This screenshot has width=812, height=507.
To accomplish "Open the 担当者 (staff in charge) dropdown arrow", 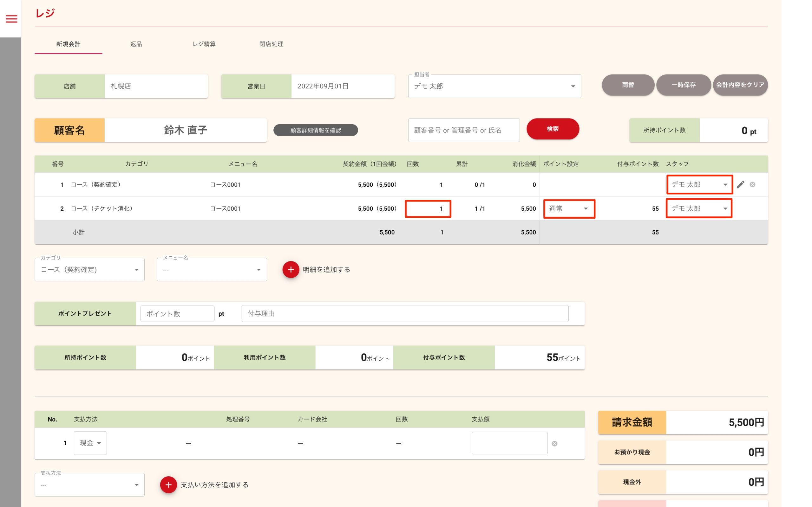I will tap(573, 87).
